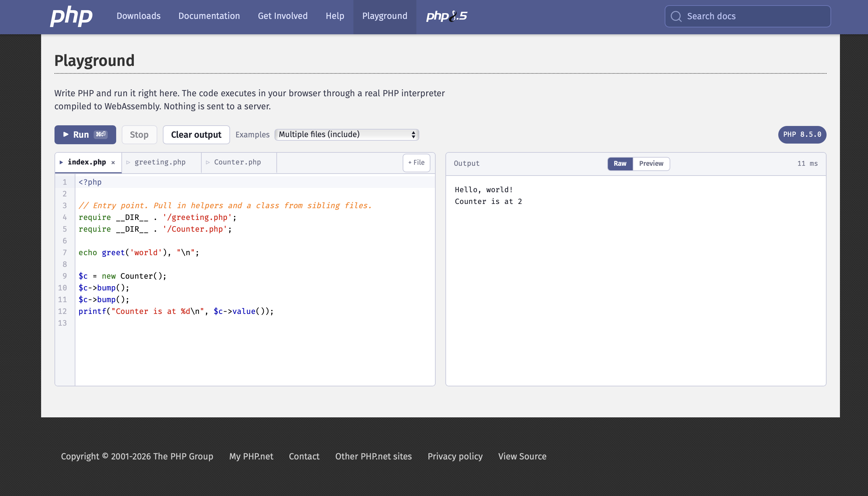Click the play triangle on index.php tab
The width and height of the screenshot is (868, 496).
click(61, 162)
